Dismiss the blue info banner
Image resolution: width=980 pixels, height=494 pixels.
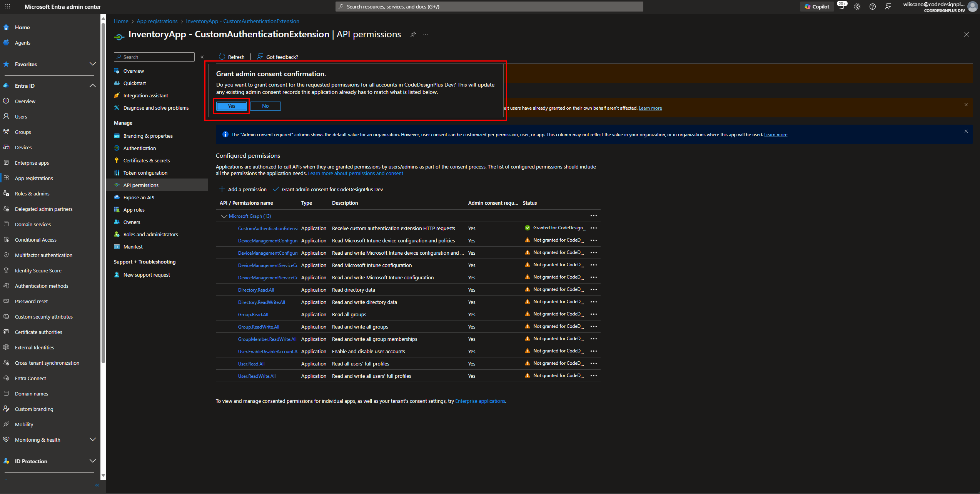tap(966, 131)
